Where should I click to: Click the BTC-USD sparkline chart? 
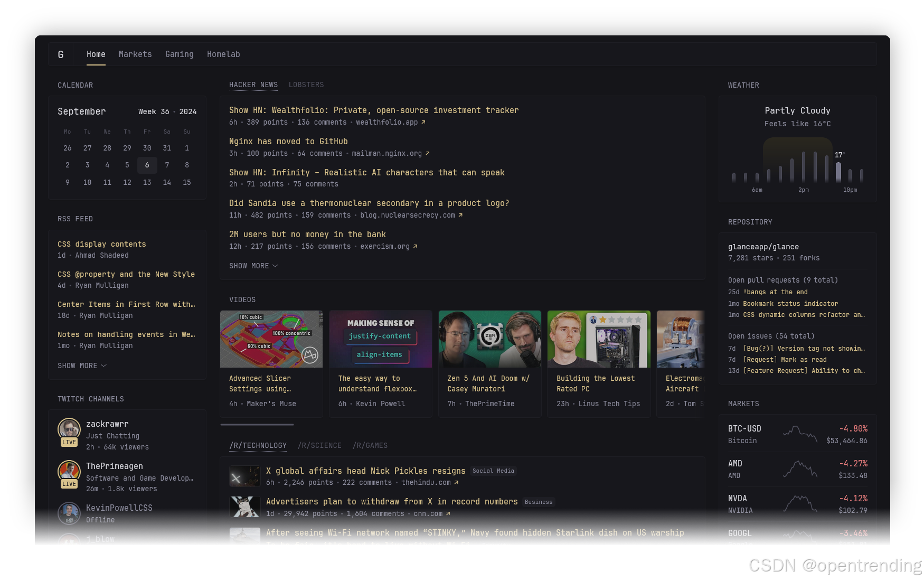pos(800,434)
